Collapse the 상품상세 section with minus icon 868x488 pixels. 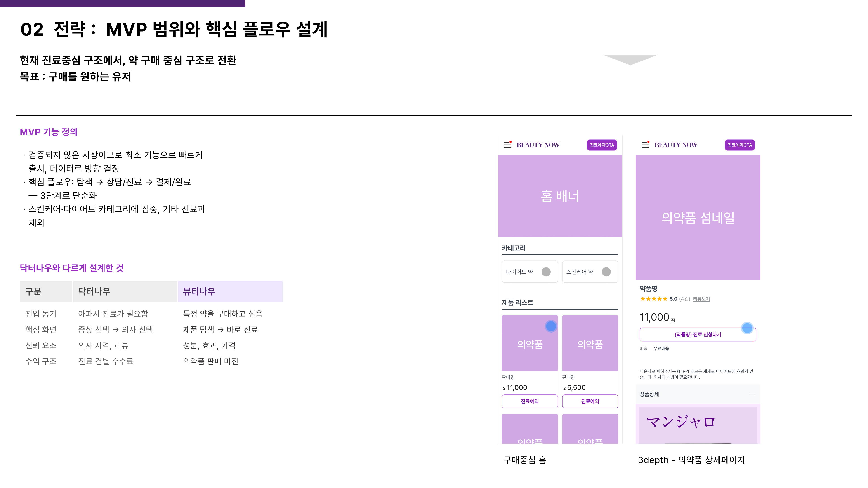(752, 394)
